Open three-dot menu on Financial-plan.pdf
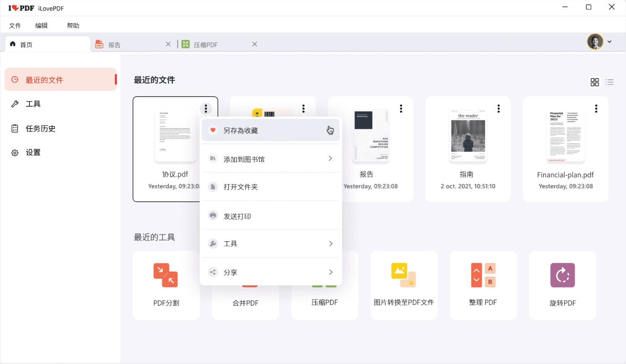 [596, 109]
